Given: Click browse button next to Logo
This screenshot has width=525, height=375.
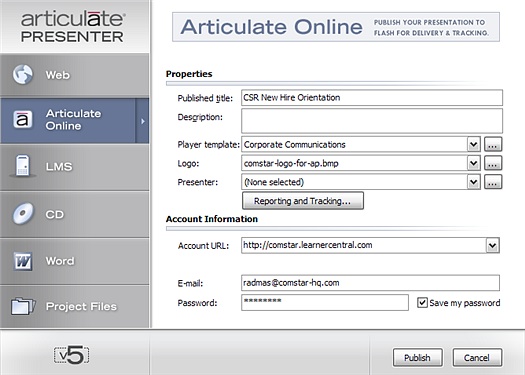Looking at the screenshot, I should coord(493,163).
